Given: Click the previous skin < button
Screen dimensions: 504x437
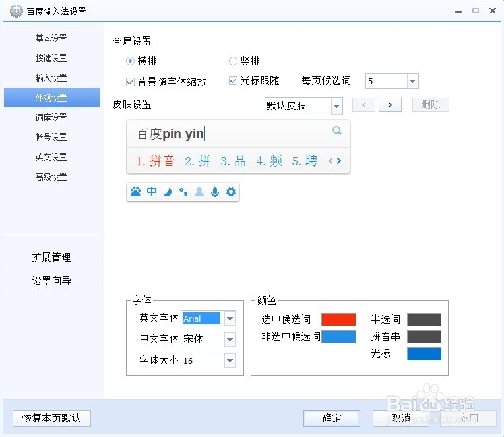Looking at the screenshot, I should click(364, 105).
